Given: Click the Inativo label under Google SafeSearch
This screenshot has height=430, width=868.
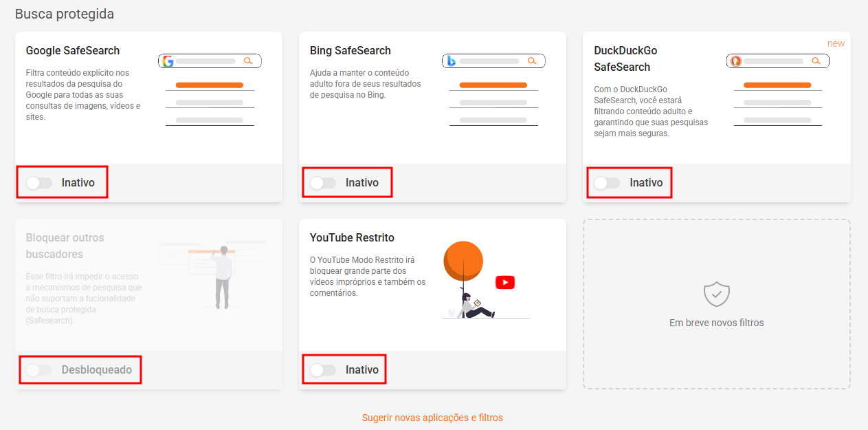Looking at the screenshot, I should pos(78,183).
